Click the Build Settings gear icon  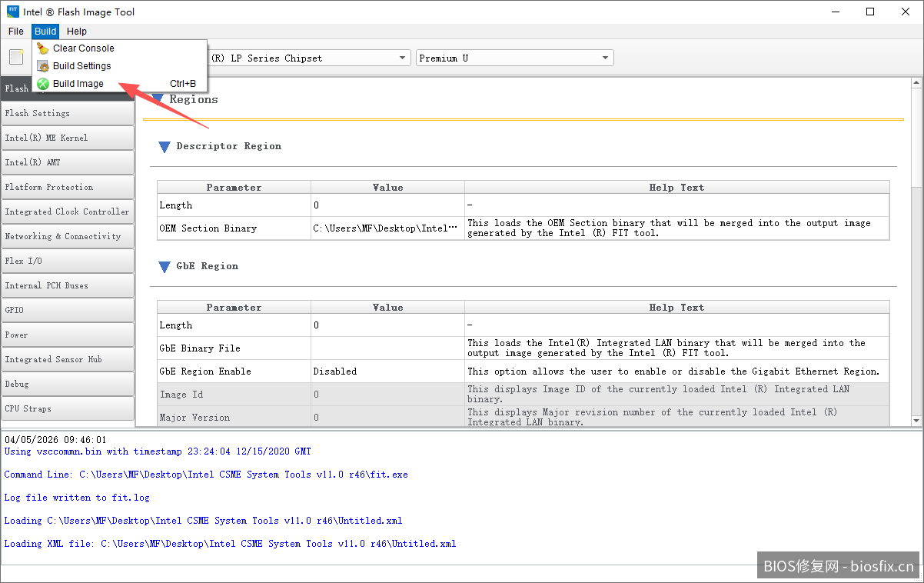pos(43,66)
